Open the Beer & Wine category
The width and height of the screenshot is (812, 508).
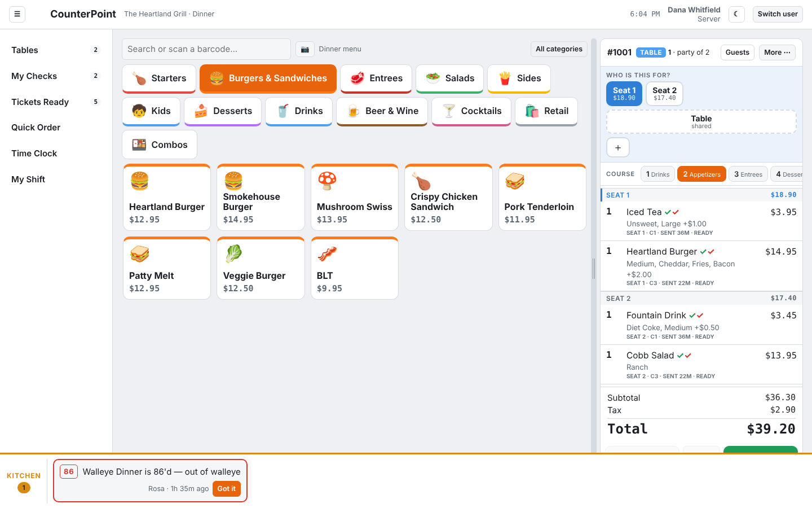[382, 111]
